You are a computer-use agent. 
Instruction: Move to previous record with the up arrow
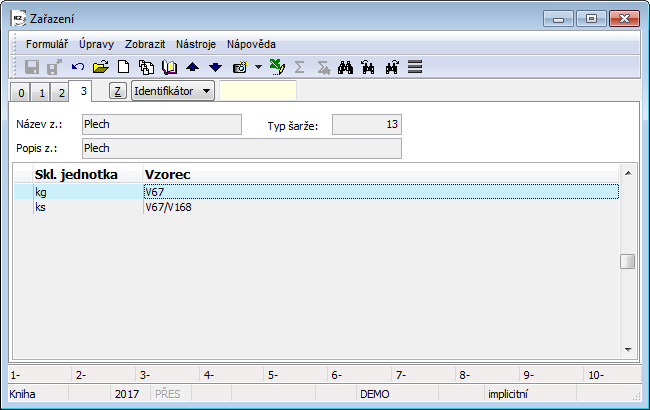[192, 67]
